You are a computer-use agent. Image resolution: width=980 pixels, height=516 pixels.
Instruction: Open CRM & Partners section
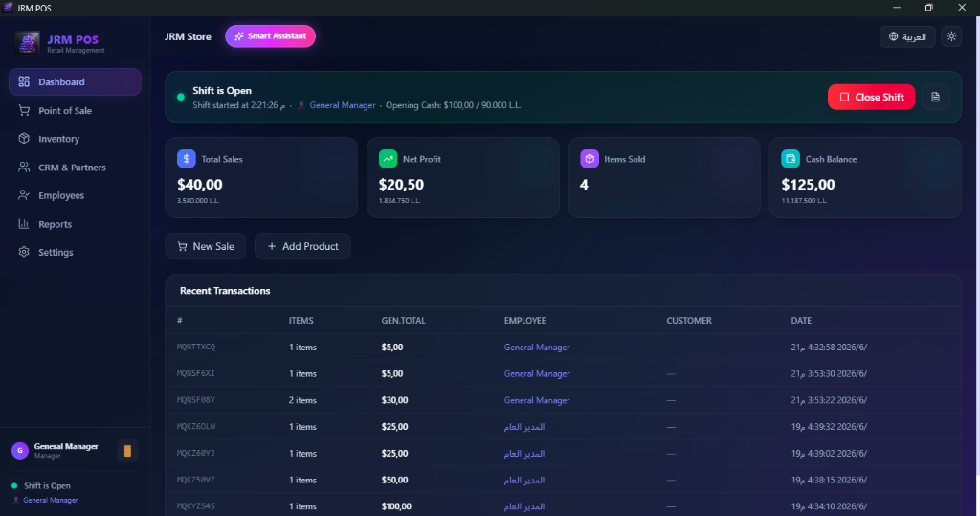coord(75,168)
